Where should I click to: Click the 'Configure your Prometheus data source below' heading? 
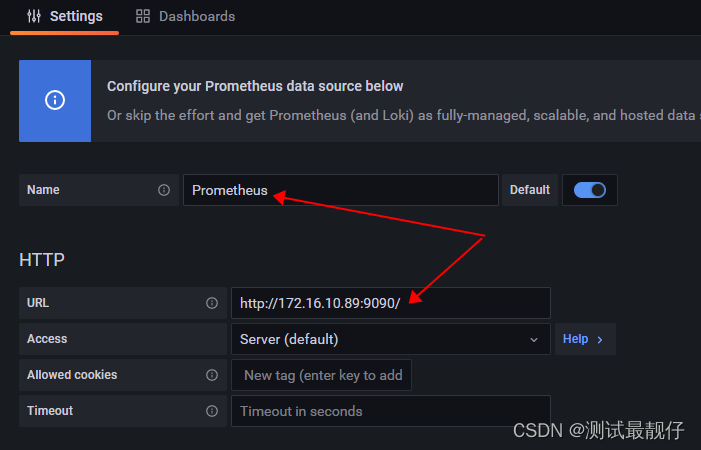(x=255, y=86)
